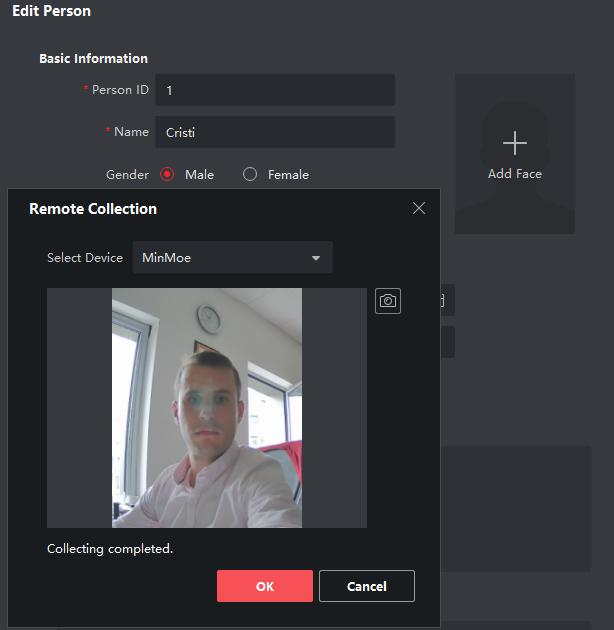Select the Male gender radio button

tap(167, 174)
